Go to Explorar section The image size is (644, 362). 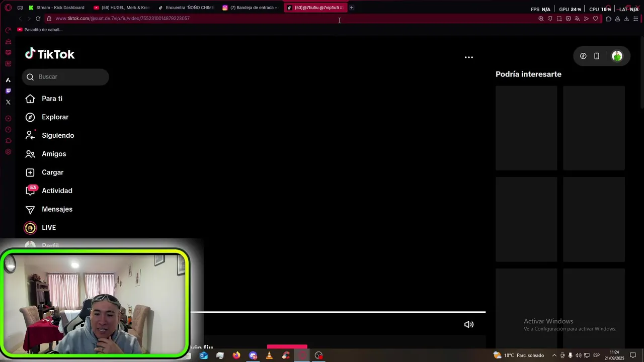pyautogui.click(x=47, y=117)
